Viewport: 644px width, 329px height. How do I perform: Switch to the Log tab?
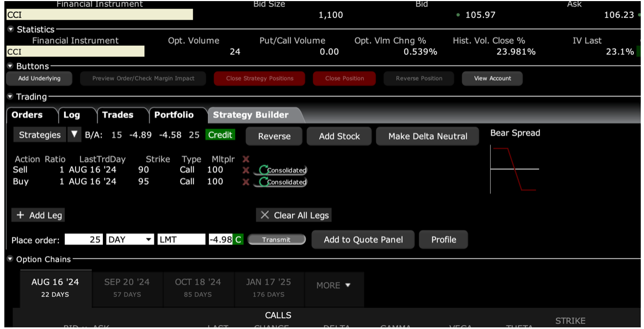72,115
